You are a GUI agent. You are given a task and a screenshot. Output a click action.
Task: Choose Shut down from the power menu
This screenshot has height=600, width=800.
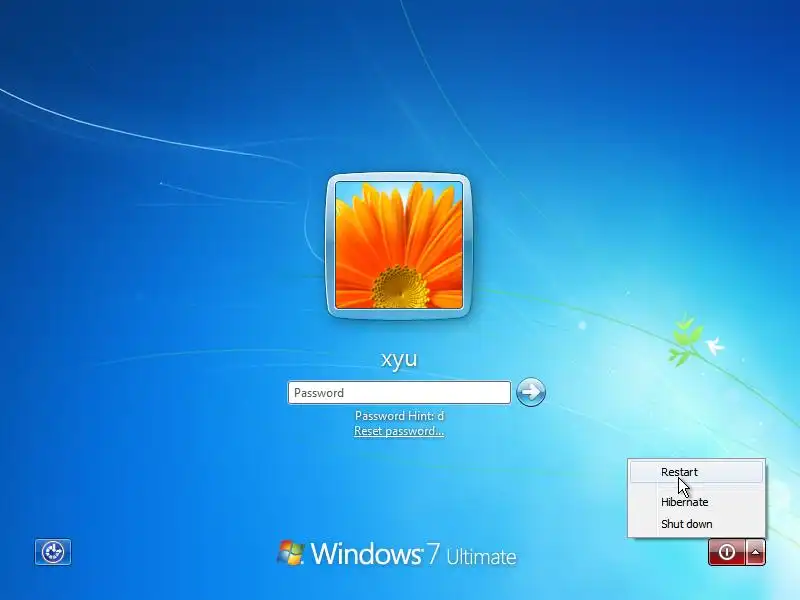(x=696, y=524)
